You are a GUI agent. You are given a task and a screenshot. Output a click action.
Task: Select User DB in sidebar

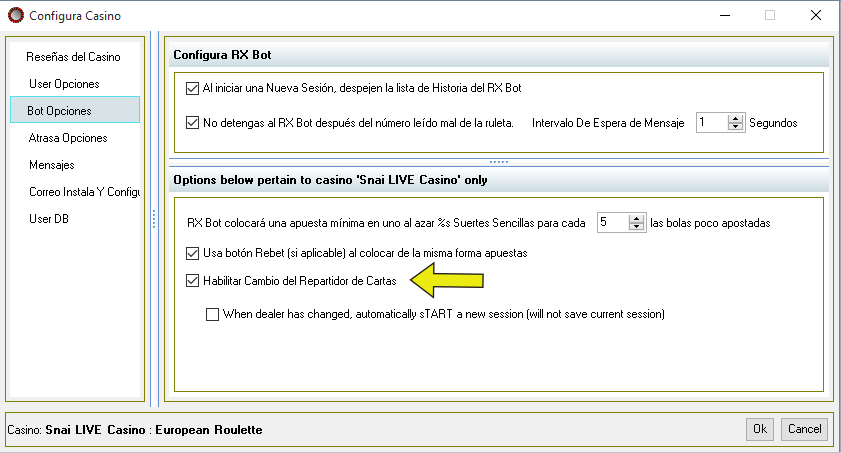(49, 219)
